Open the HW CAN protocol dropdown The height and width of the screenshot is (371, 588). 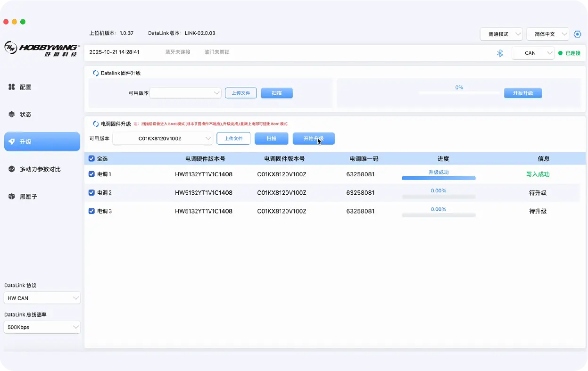click(42, 298)
